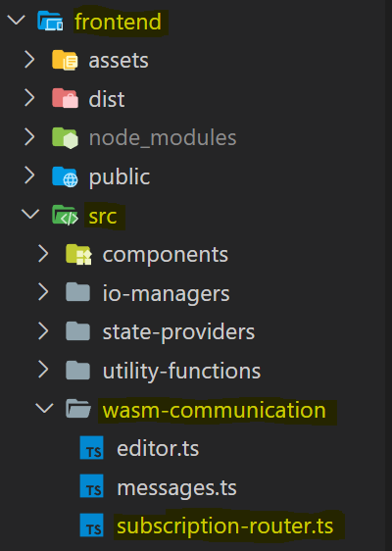Click the TS icon next to messages.ts

click(x=92, y=486)
